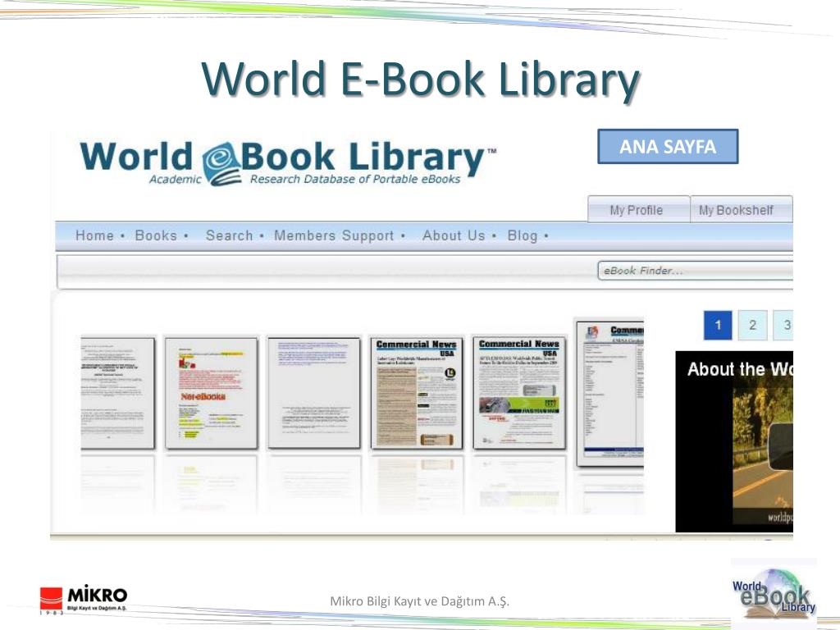
Task: Click the ANA SAYFA button
Action: coord(668,146)
